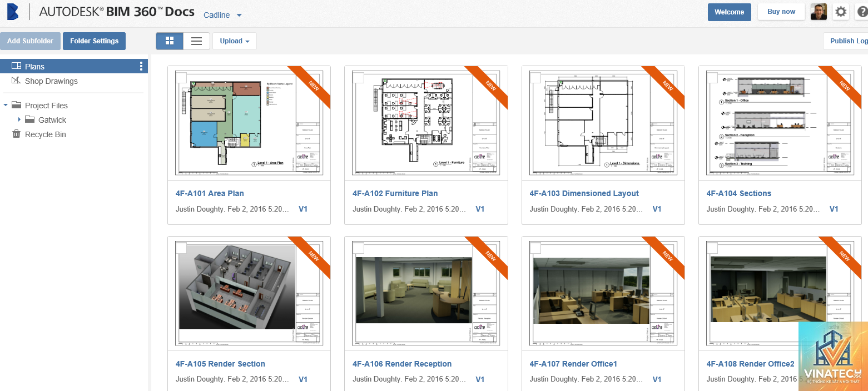Open the Plans folder options menu dots
868x391 pixels.
141,66
